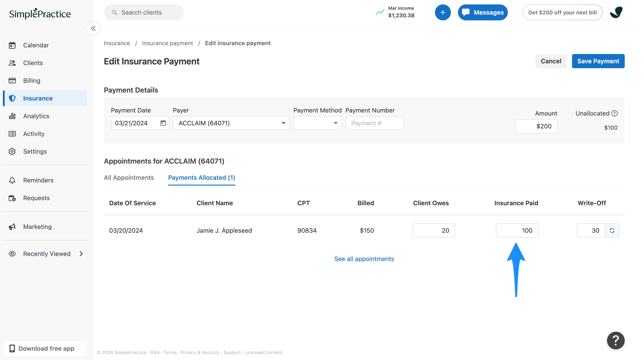Click the Date Of Service column header
644x360 pixels.
[132, 203]
